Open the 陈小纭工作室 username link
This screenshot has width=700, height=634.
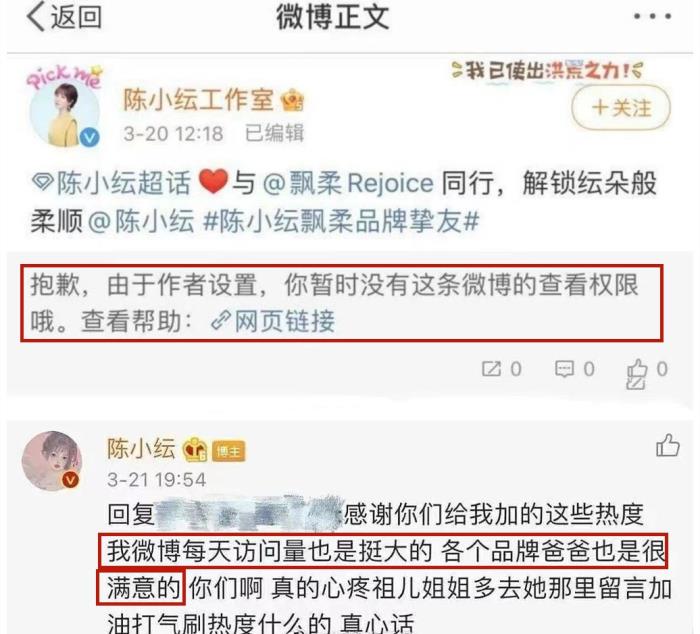(x=198, y=99)
